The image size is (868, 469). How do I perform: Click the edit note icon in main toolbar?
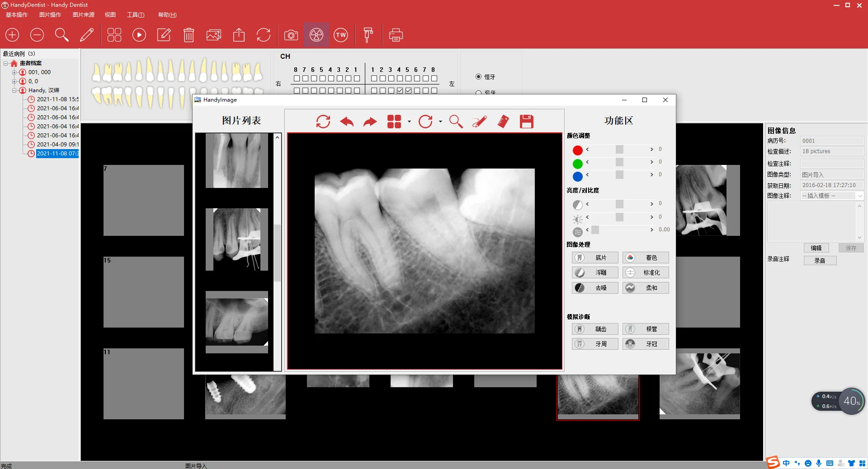coord(164,35)
